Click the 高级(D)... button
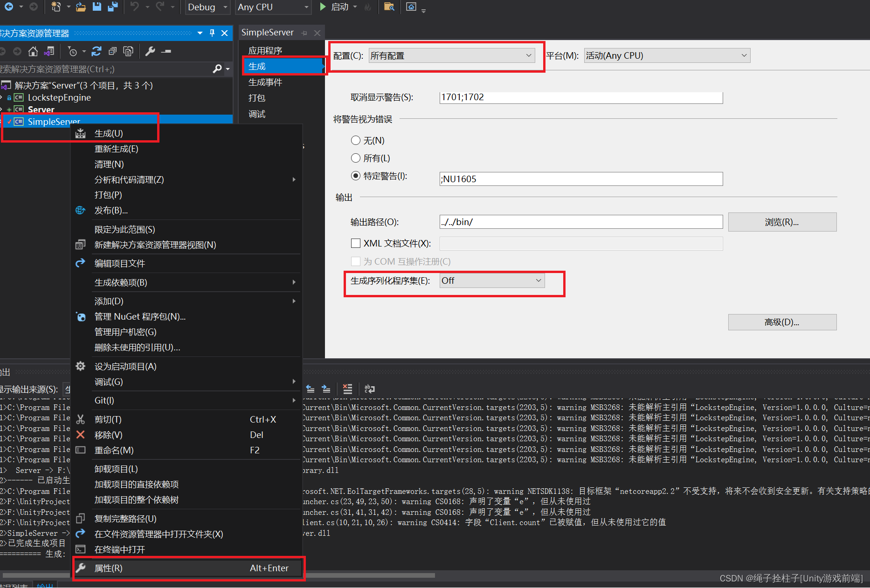The width and height of the screenshot is (870, 588). (782, 322)
